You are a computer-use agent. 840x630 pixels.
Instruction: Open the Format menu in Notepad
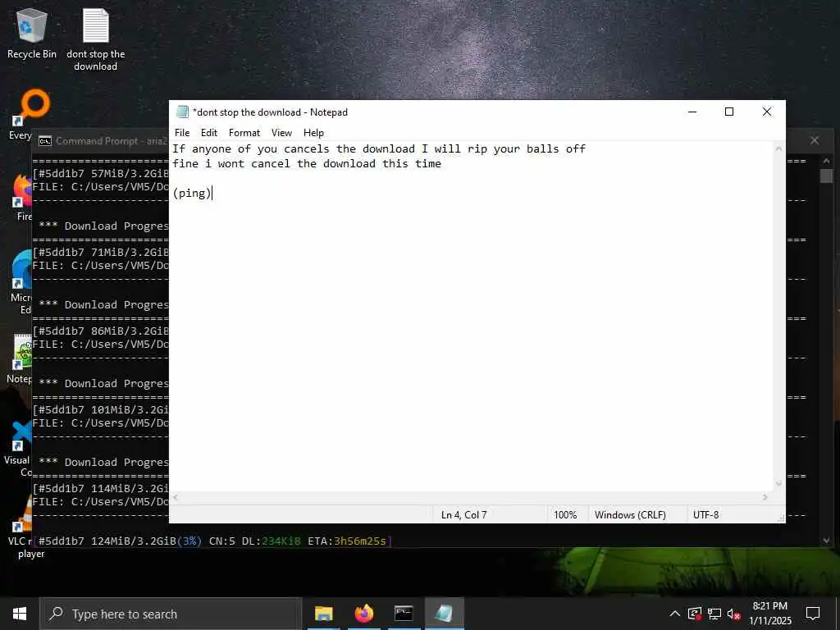244,133
